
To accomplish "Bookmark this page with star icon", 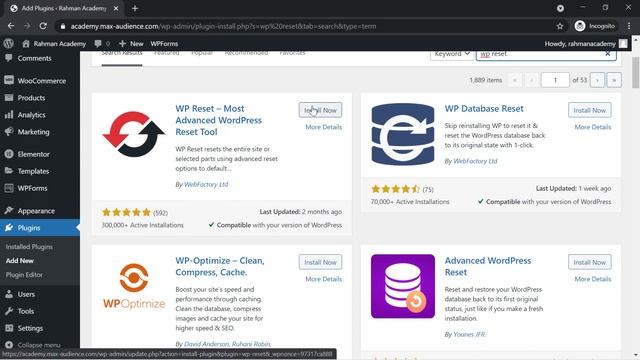I will 560,26.
